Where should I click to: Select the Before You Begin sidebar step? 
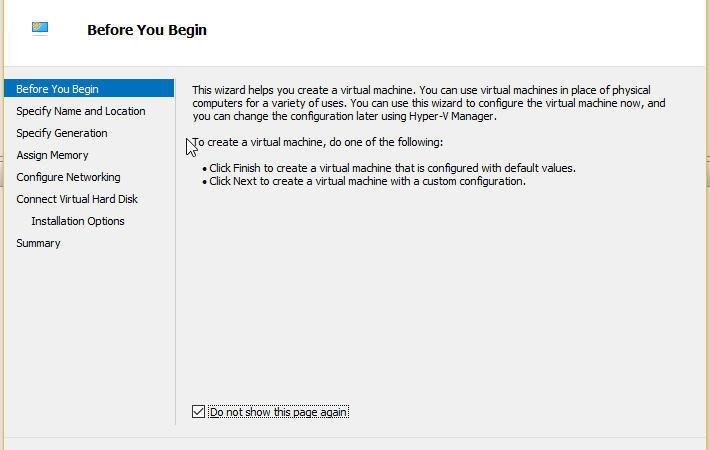click(57, 89)
